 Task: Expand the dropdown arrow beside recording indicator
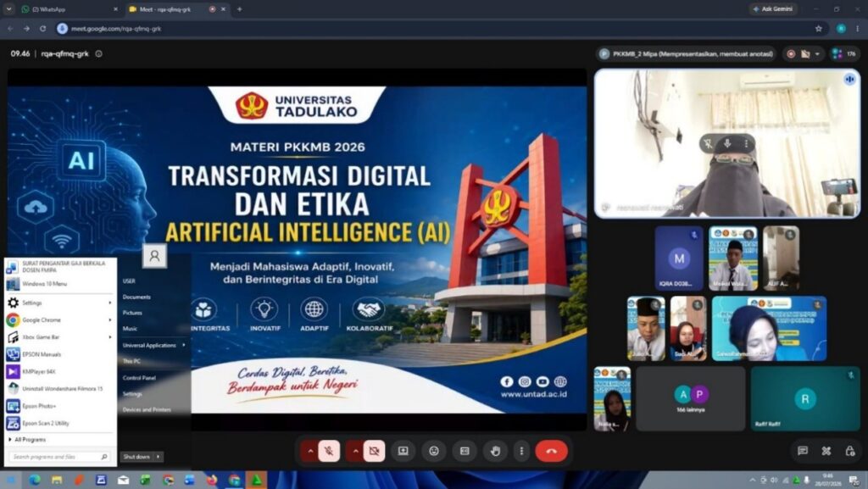(x=817, y=53)
